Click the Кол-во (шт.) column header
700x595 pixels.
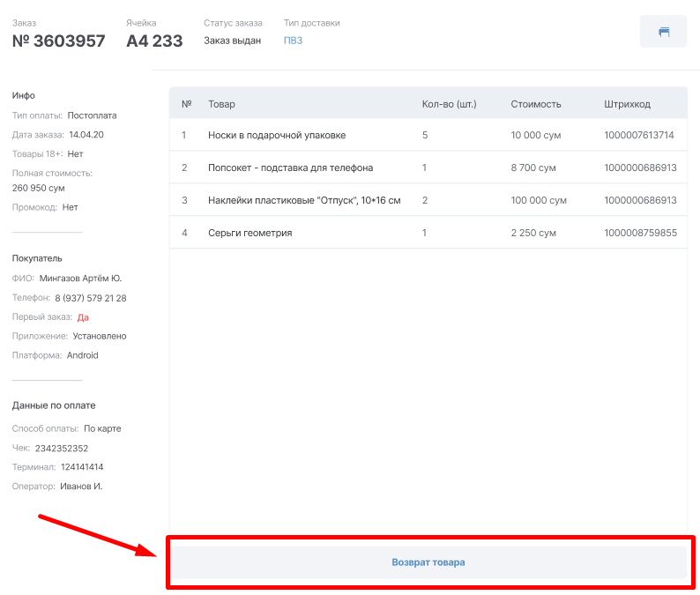[449, 104]
